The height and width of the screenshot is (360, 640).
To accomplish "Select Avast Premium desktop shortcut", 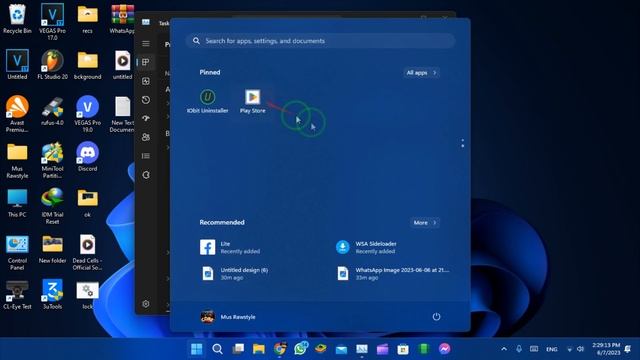I will point(17,114).
